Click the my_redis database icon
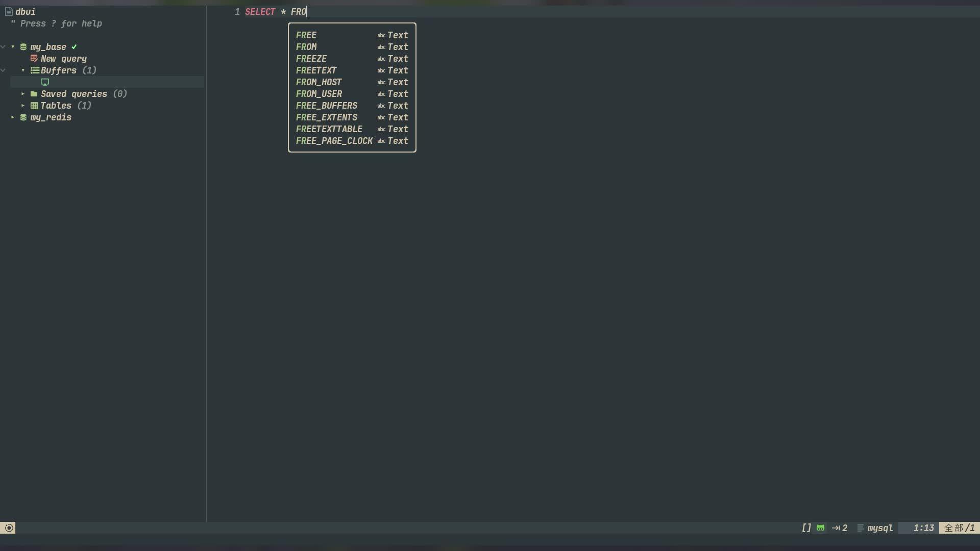 (23, 117)
